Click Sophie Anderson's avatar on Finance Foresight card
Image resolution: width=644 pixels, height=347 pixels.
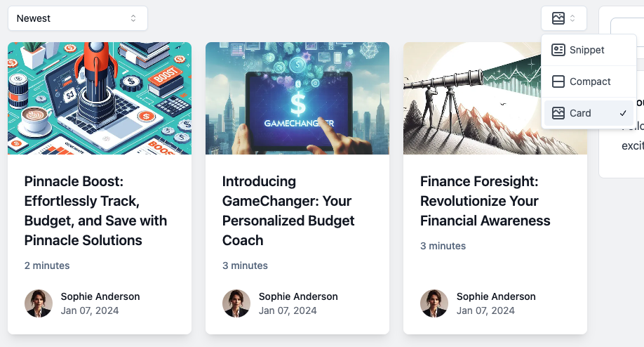(434, 303)
